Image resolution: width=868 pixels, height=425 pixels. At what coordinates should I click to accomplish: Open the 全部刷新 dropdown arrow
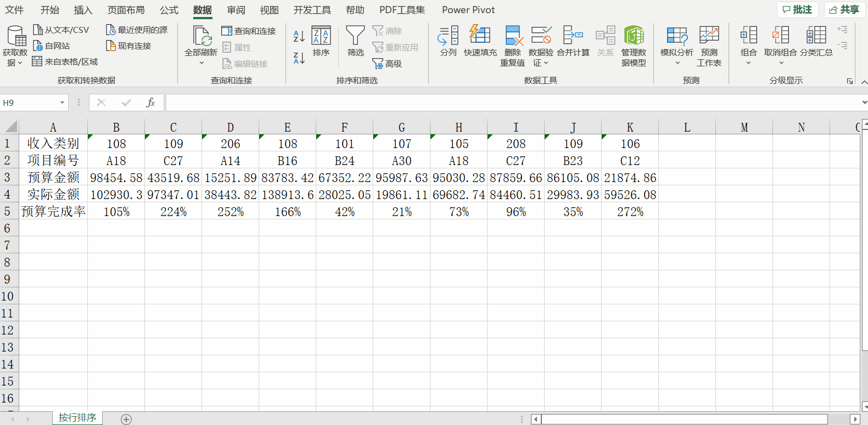tap(201, 63)
